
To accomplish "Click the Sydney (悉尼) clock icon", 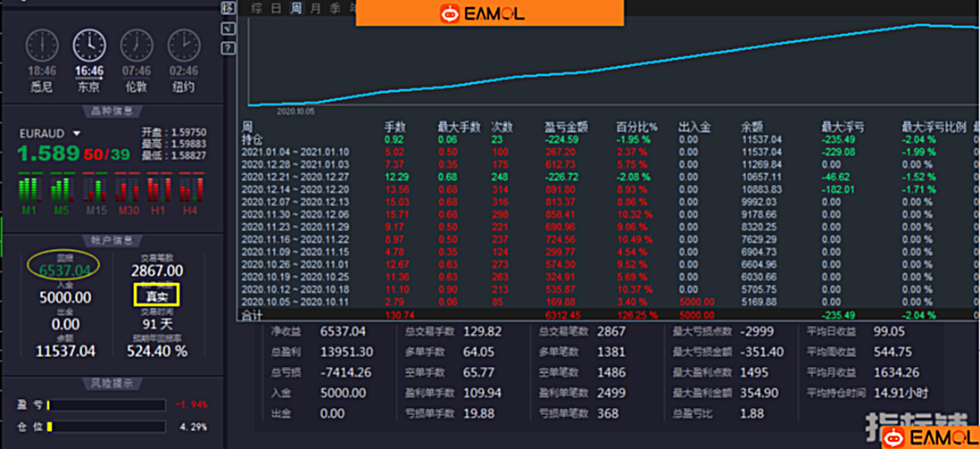I will 42,46.
